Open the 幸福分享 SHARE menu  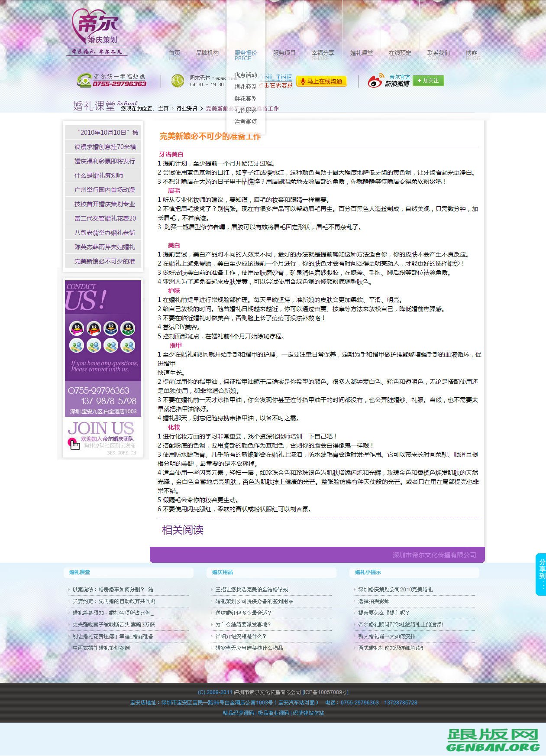click(x=323, y=55)
